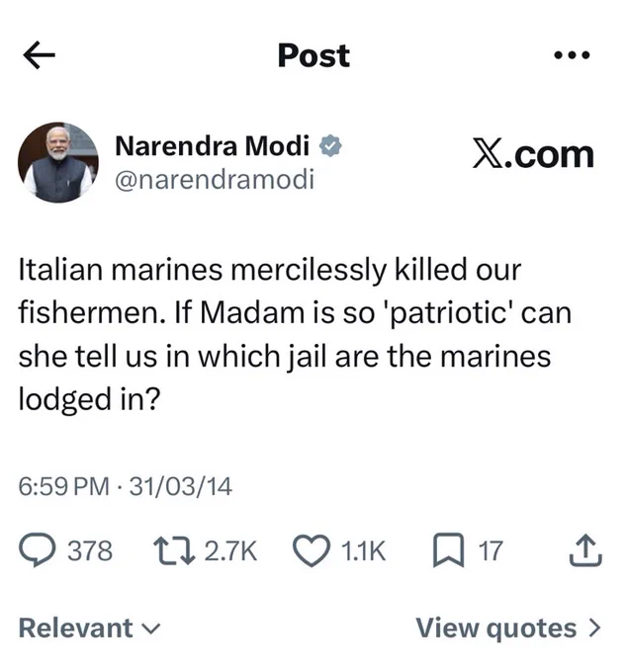Click the chevron beside Relevant
The width and height of the screenshot is (627, 672).
coord(150,630)
